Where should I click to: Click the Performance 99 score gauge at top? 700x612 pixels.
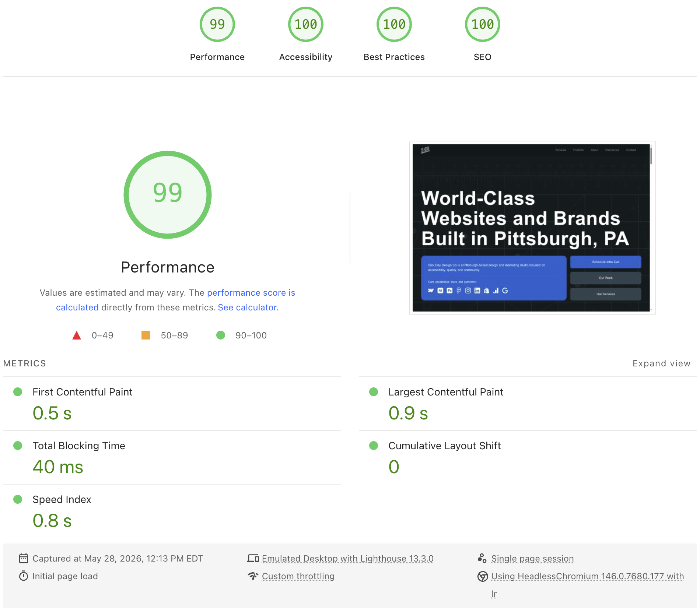[x=217, y=24]
